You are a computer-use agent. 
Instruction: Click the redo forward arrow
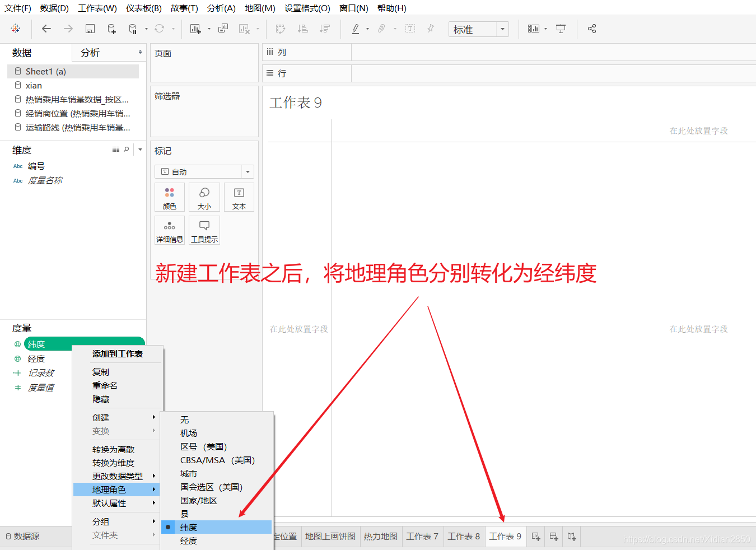pos(68,29)
